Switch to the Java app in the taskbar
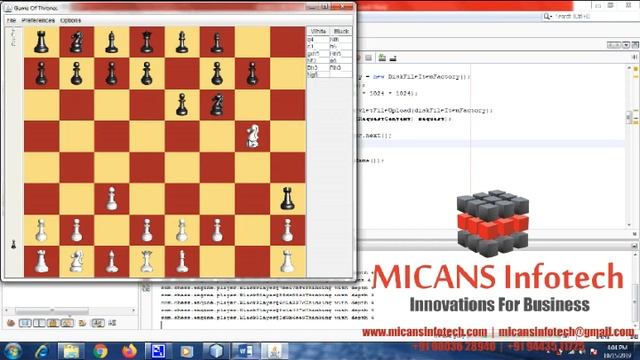 click(275, 351)
